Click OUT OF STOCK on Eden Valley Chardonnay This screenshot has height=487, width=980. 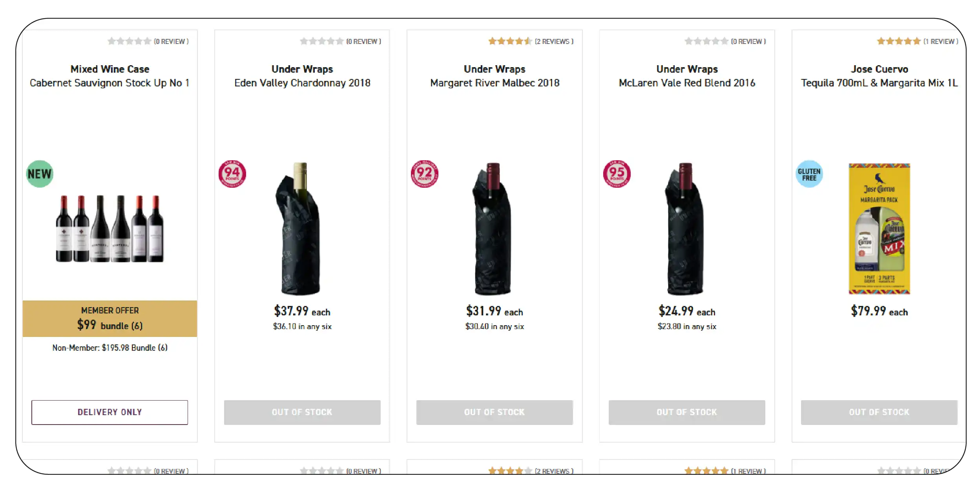tap(302, 412)
